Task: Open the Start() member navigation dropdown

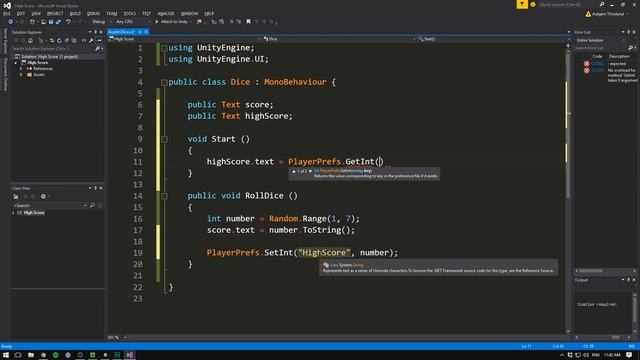Action: pyautogui.click(x=493, y=39)
